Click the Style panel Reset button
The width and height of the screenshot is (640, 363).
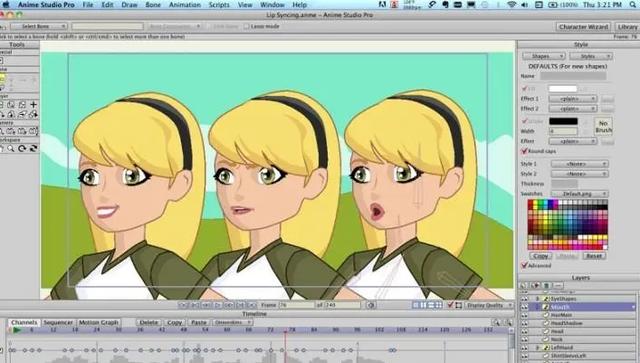point(594,256)
